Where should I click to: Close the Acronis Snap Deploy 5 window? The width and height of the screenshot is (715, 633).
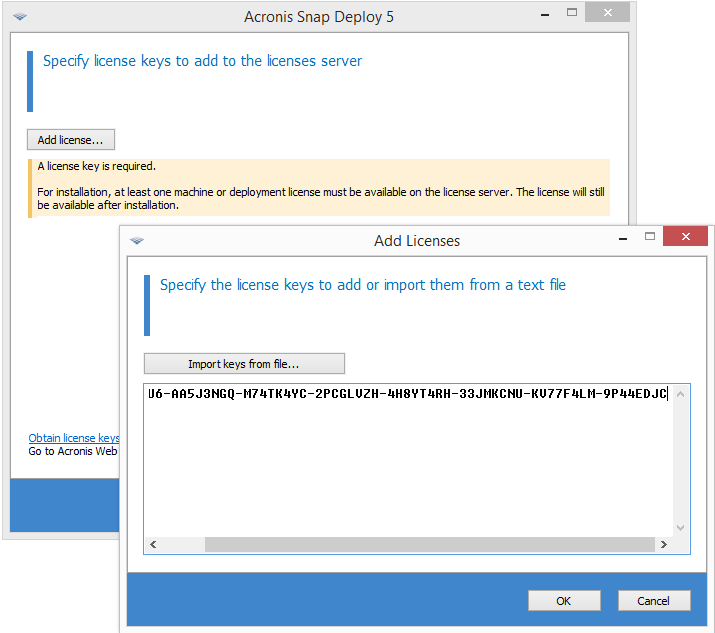607,14
